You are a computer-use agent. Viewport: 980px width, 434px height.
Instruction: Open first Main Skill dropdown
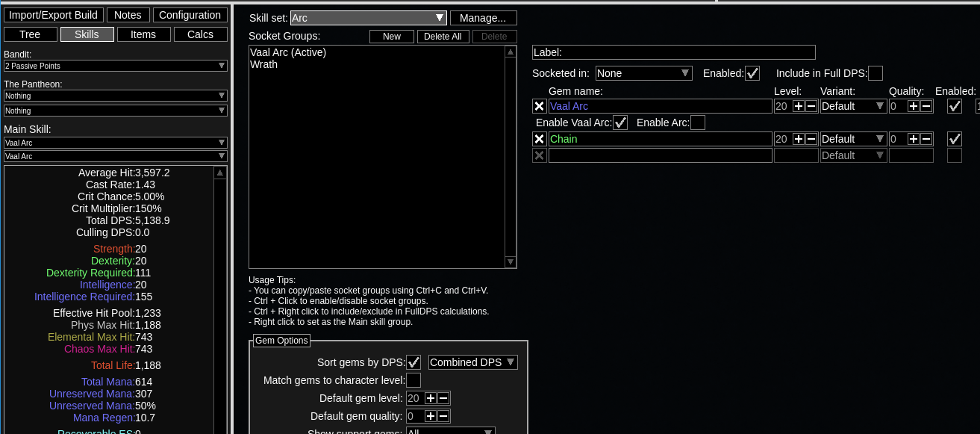tap(116, 143)
